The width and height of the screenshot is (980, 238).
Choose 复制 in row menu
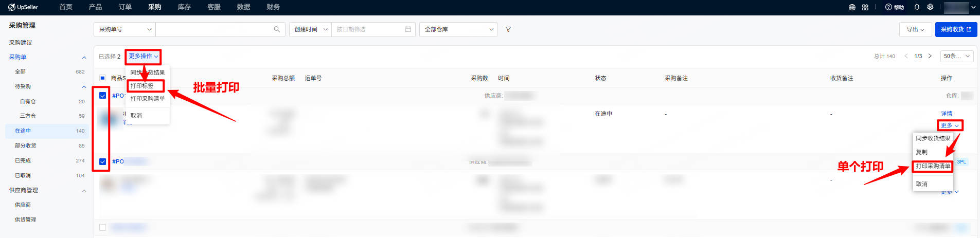coord(922,152)
